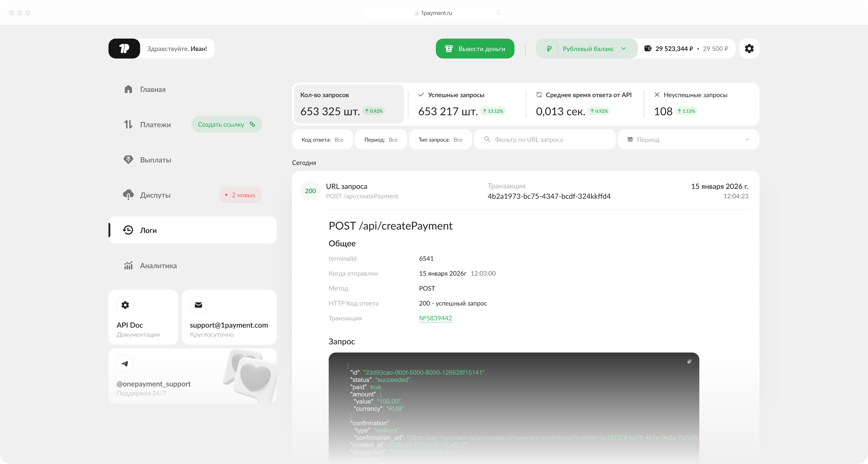Click the envelope icon in support email card
Viewport: 868px width, 464px height.
(198, 305)
